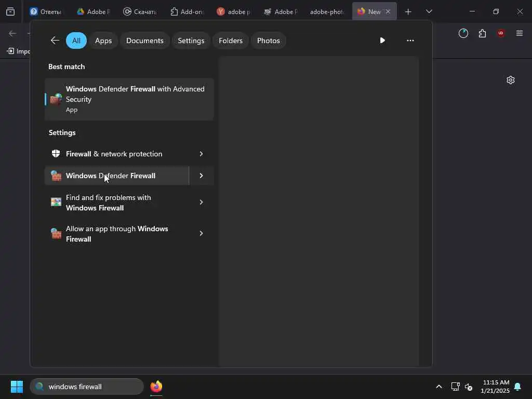532x399 pixels.
Task: Switch to the adobe-phot browser tab
Action: click(x=327, y=11)
